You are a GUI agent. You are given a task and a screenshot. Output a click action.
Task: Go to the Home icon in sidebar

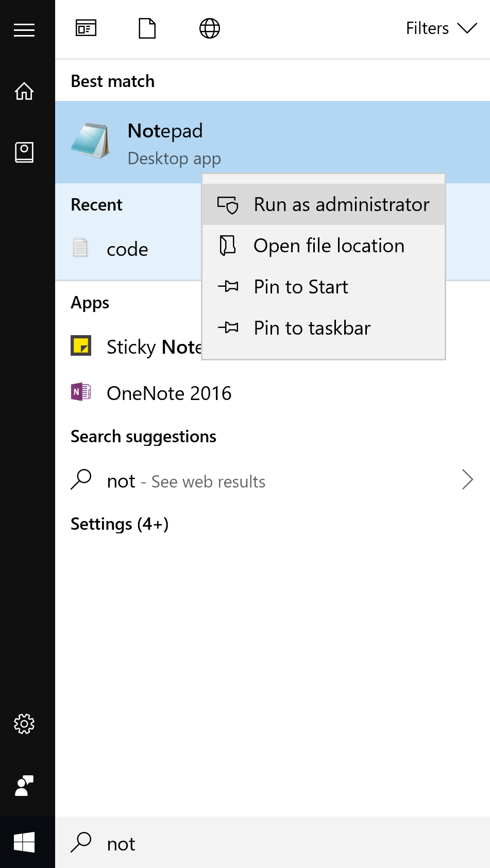click(24, 91)
